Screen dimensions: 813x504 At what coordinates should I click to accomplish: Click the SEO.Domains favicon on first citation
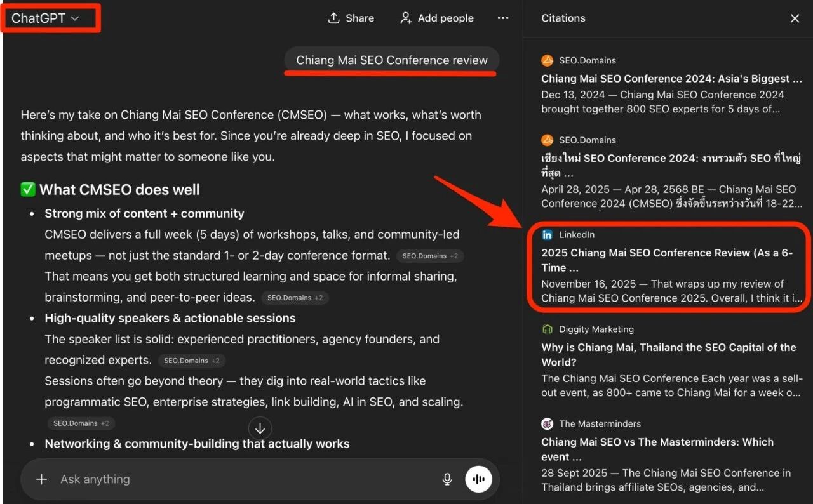[x=548, y=60]
